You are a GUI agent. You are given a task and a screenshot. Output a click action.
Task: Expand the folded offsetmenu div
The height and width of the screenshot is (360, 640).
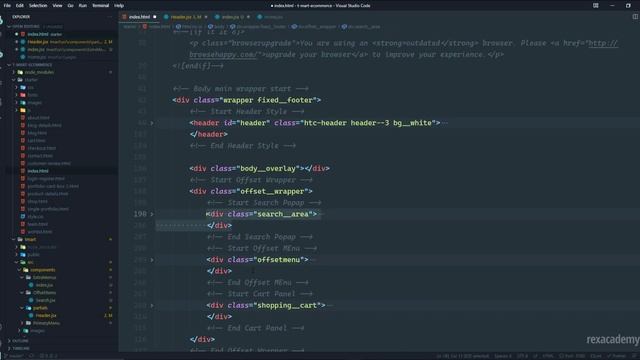coord(152,260)
